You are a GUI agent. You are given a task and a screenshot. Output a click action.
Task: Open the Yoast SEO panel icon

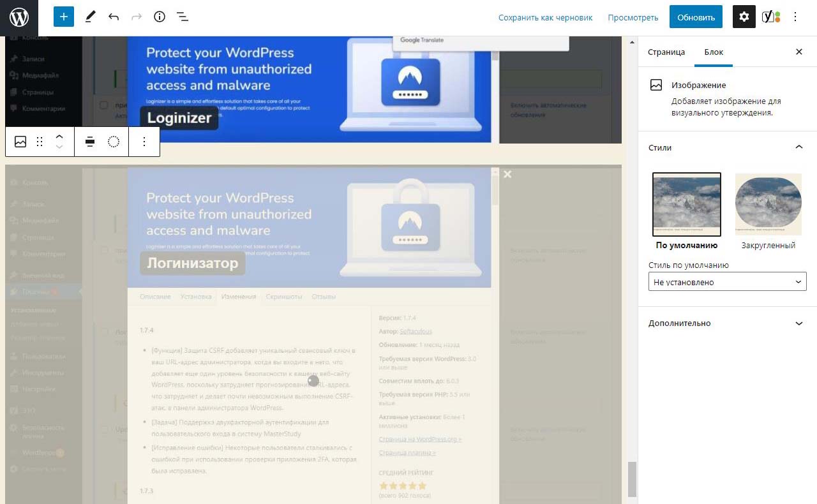[x=770, y=17]
